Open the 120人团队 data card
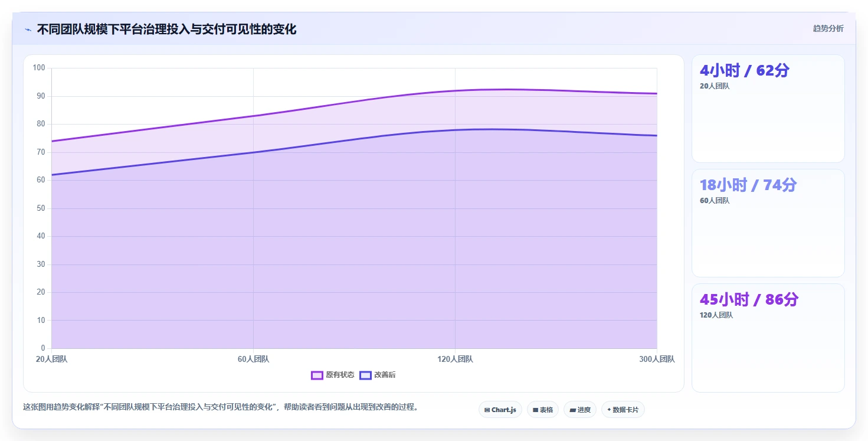 point(768,338)
